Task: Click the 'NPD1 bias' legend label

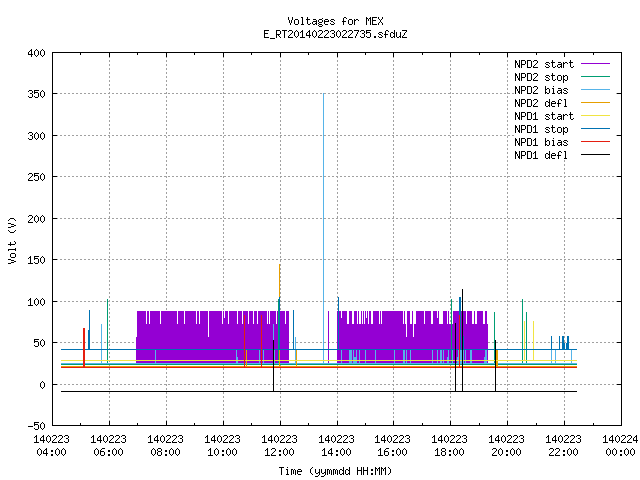Action: [x=541, y=142]
